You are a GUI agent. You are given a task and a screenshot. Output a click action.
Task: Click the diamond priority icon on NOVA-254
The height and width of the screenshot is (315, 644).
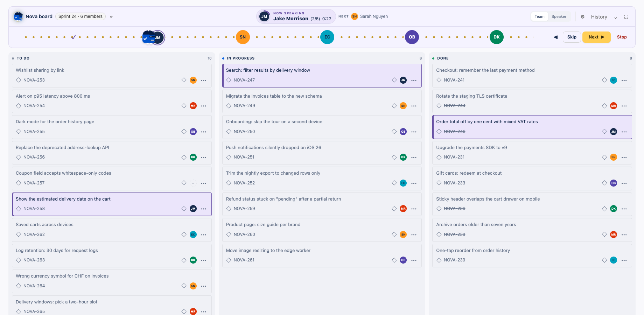point(184,106)
